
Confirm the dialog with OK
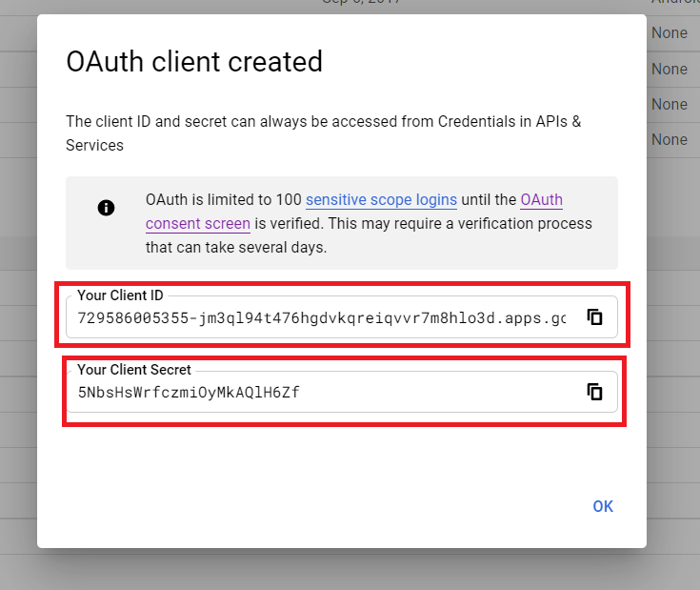603,506
